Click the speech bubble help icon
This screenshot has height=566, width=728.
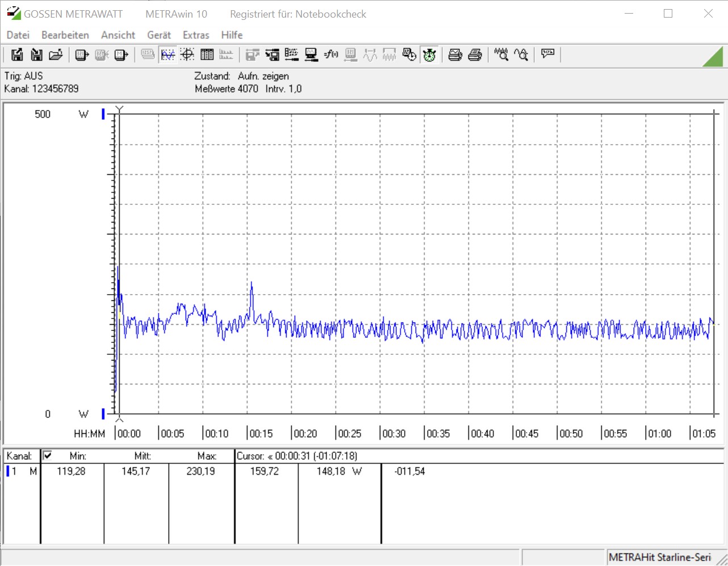547,54
